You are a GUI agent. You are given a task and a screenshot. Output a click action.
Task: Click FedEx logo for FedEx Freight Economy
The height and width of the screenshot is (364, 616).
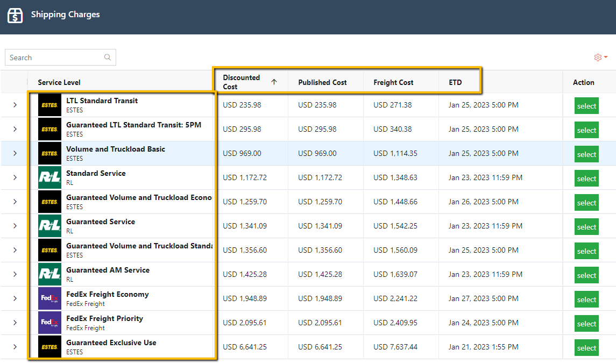49,298
